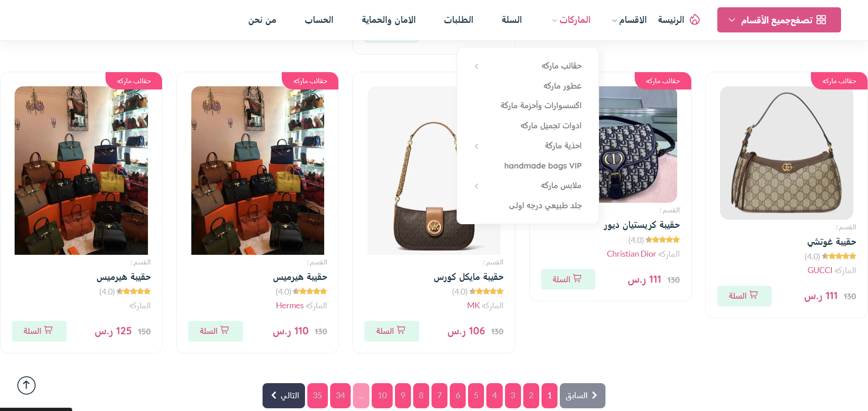The image size is (868, 411).
Task: Add حقيبة مايكل كورس to cart
Action: pos(391,331)
